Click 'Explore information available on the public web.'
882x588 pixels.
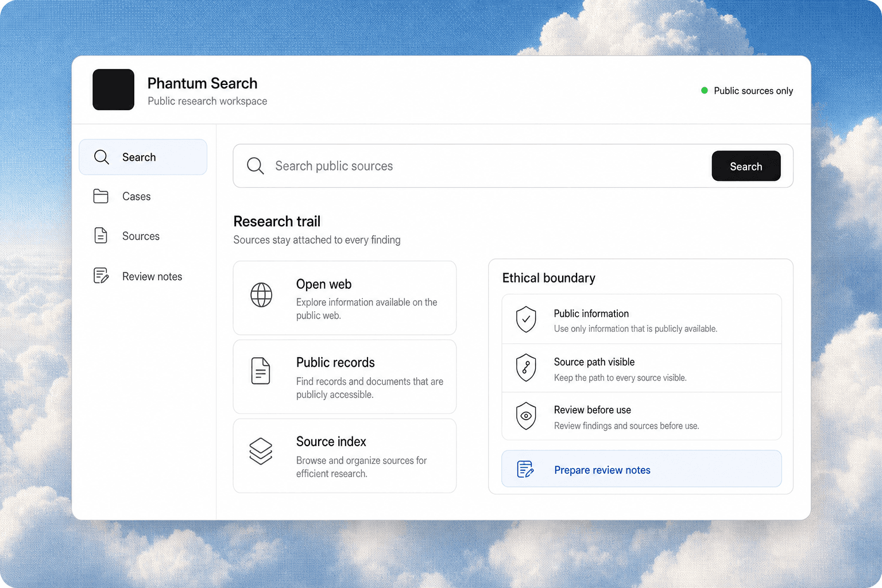(x=367, y=309)
